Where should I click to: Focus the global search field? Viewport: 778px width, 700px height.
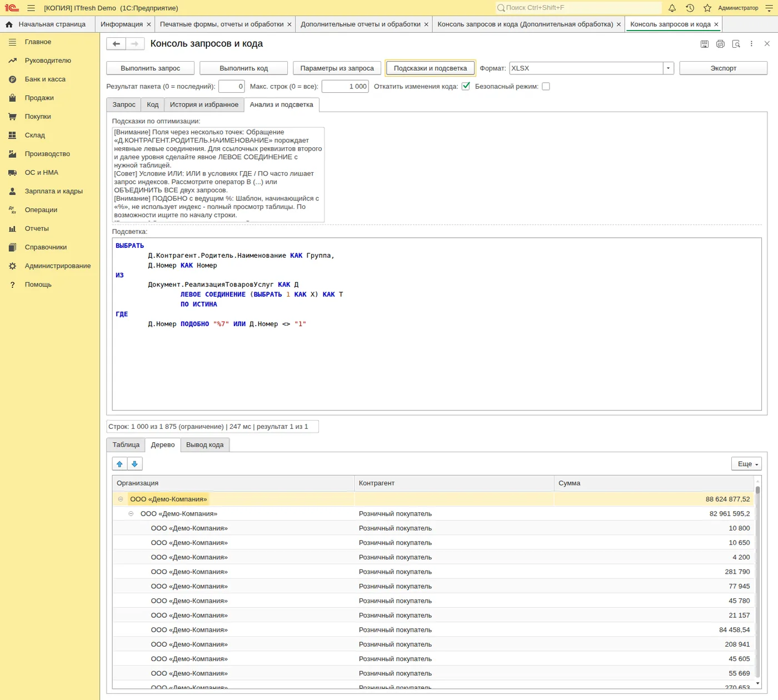click(578, 8)
